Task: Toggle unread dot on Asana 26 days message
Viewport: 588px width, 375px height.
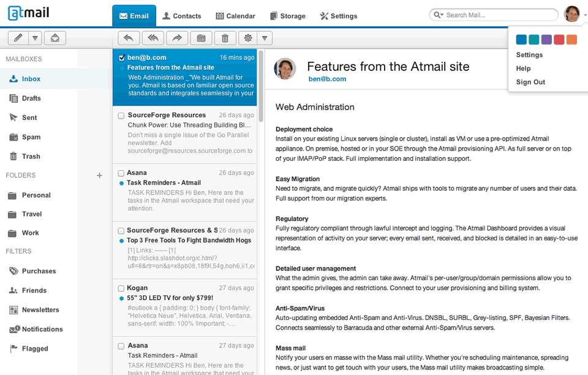Action: pyautogui.click(x=121, y=183)
